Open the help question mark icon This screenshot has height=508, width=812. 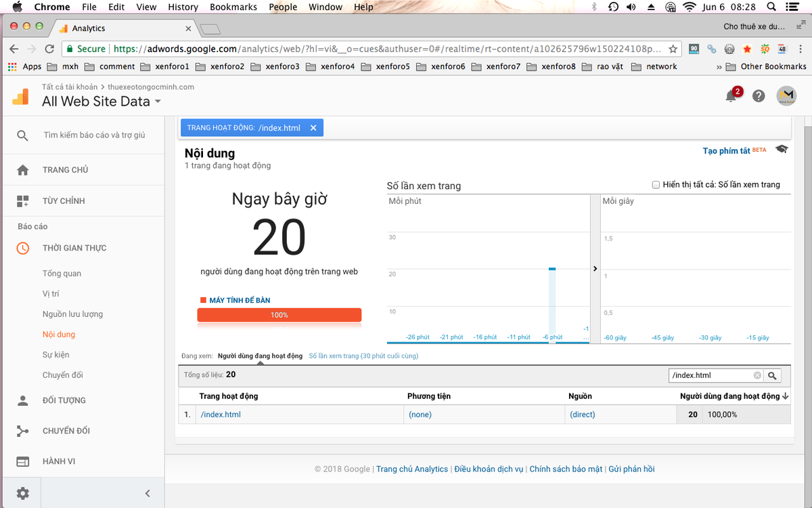[x=759, y=96]
